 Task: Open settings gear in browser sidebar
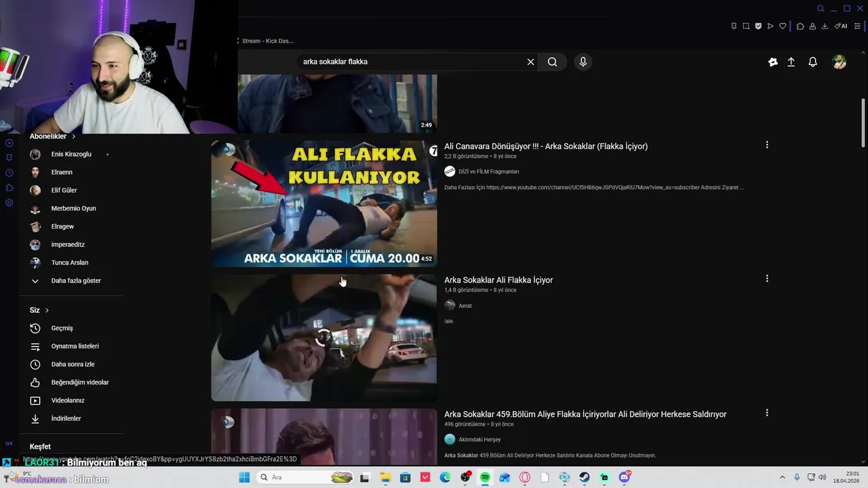(9, 203)
